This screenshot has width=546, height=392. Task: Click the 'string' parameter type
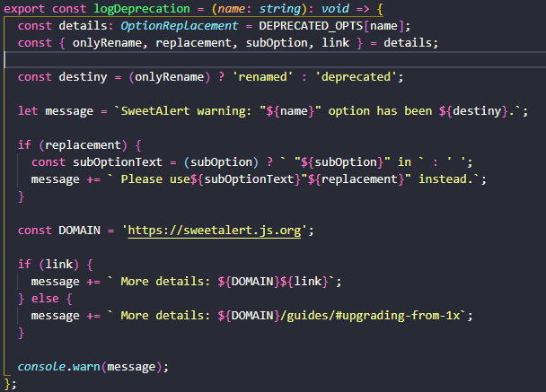click(x=279, y=9)
